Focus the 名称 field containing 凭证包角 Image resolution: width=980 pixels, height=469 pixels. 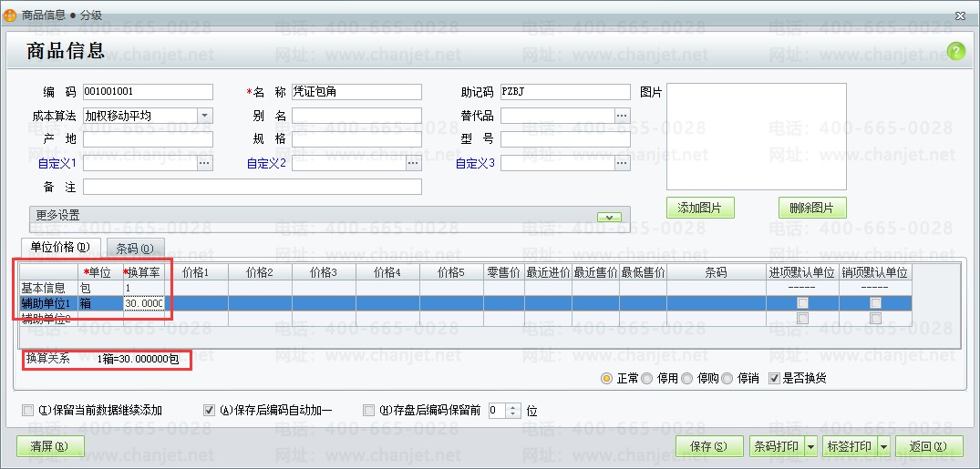356,92
